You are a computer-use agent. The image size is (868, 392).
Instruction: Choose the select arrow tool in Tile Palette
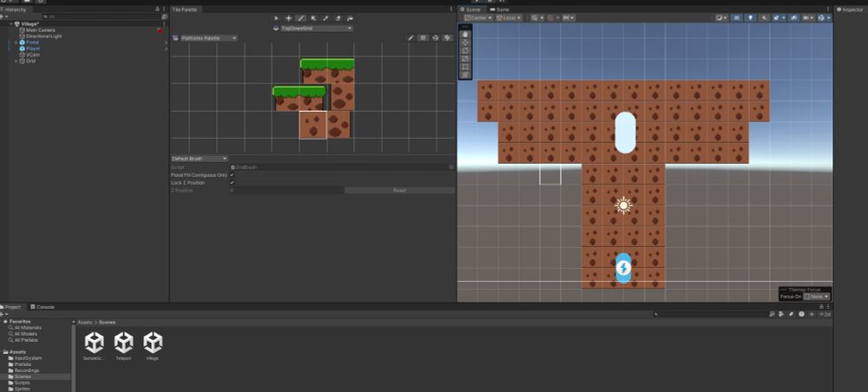(x=276, y=17)
